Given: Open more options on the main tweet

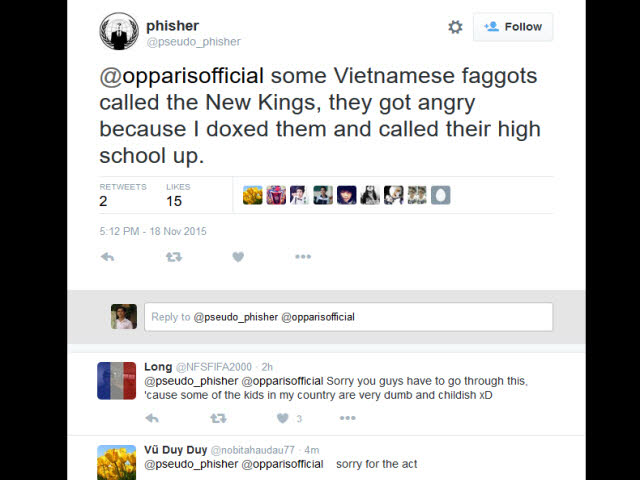Looking at the screenshot, I should click(x=302, y=257).
